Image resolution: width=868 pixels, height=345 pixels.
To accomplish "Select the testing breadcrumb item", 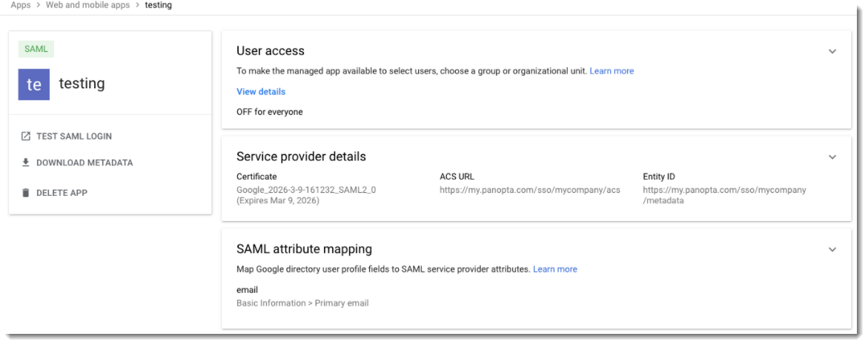I will 159,5.
